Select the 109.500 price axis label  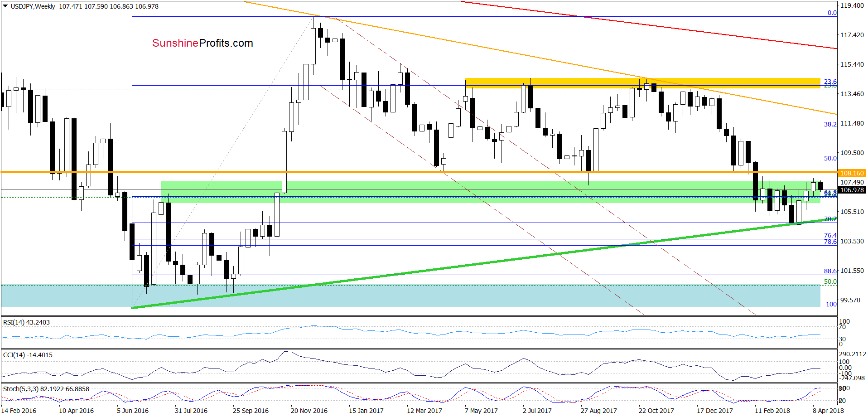pyautogui.click(x=852, y=153)
